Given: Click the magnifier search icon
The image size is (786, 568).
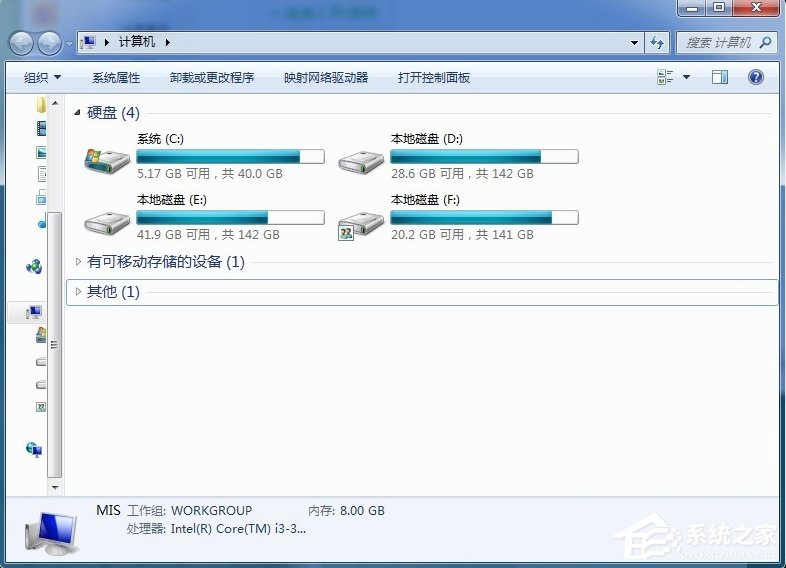Looking at the screenshot, I should pyautogui.click(x=765, y=43).
